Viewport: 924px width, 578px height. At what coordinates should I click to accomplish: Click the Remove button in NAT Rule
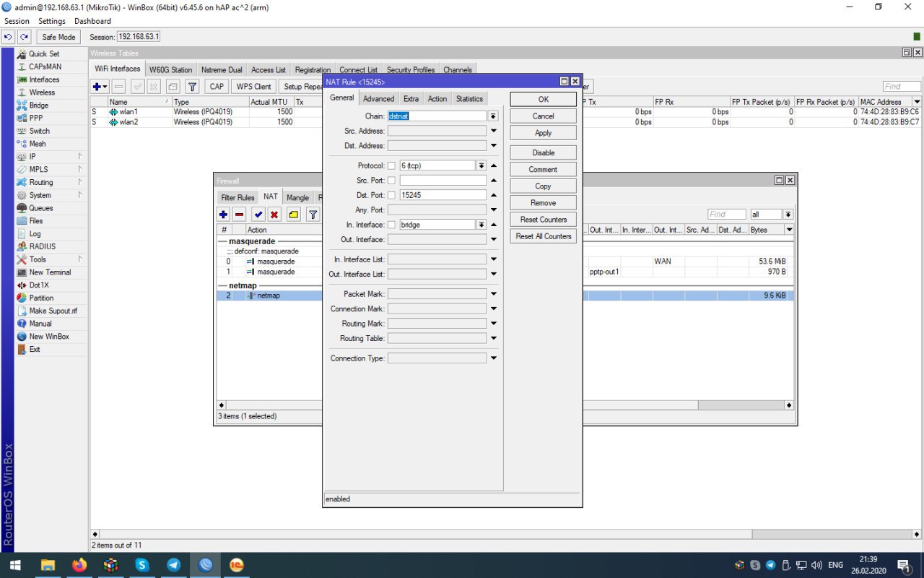pos(543,203)
